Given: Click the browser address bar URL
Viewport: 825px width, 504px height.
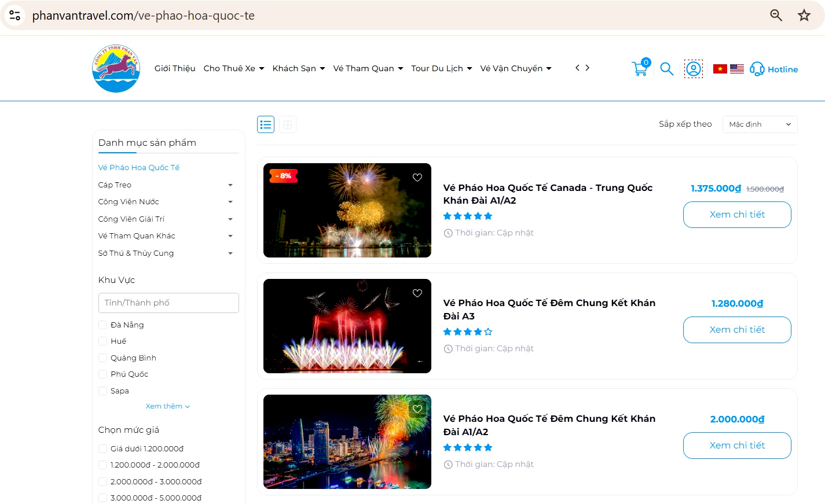Looking at the screenshot, I should click(144, 16).
